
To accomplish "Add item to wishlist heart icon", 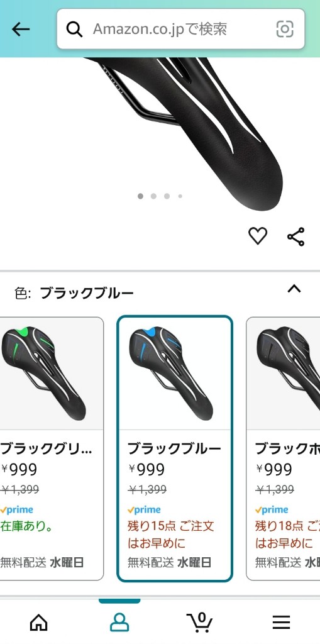I will [x=258, y=236].
